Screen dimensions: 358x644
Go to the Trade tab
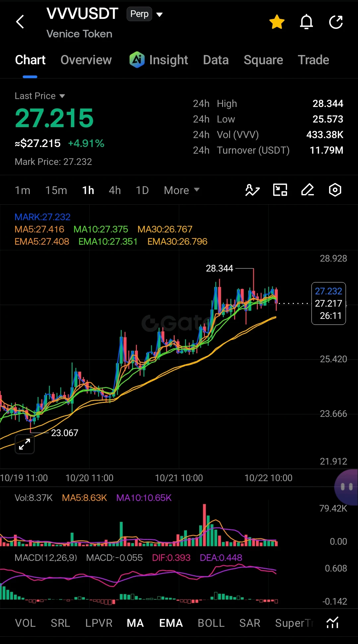[313, 60]
